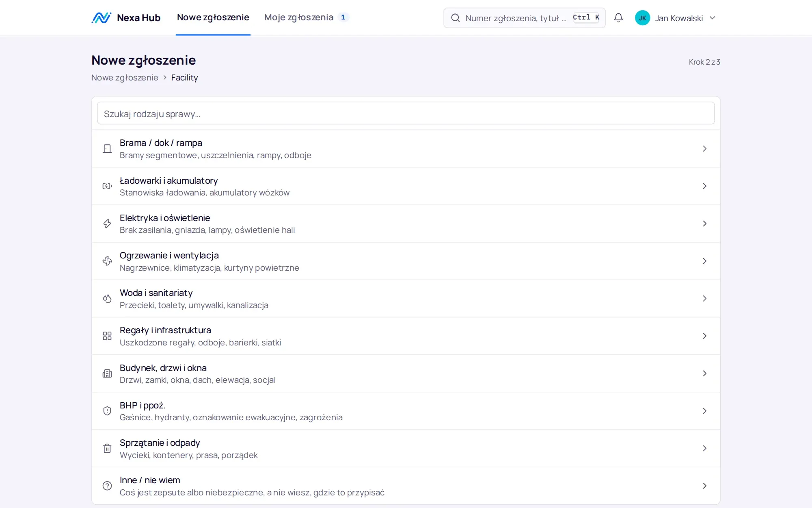The height and width of the screenshot is (508, 812).
Task: Open Ogrzewanie i wentylacja via its chevron
Action: (705, 261)
